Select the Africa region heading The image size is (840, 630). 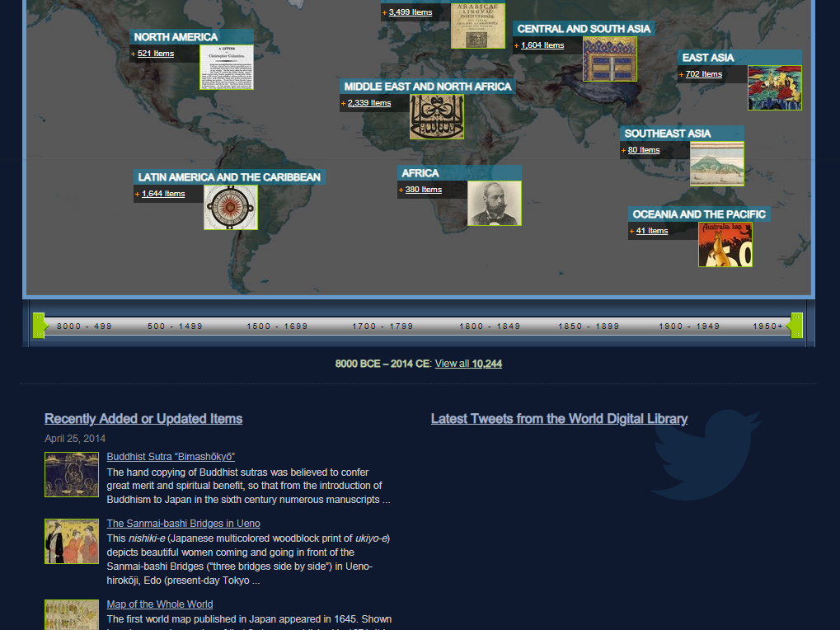coord(420,173)
